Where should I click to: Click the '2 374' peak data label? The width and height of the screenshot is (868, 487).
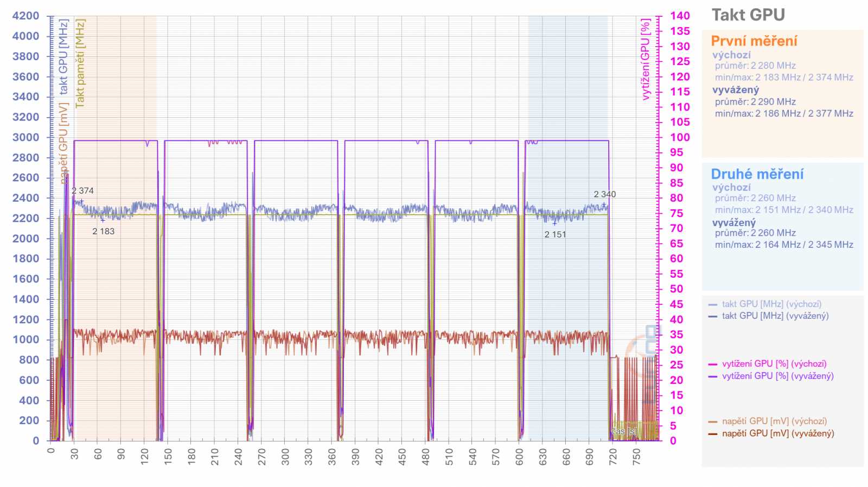coord(82,191)
